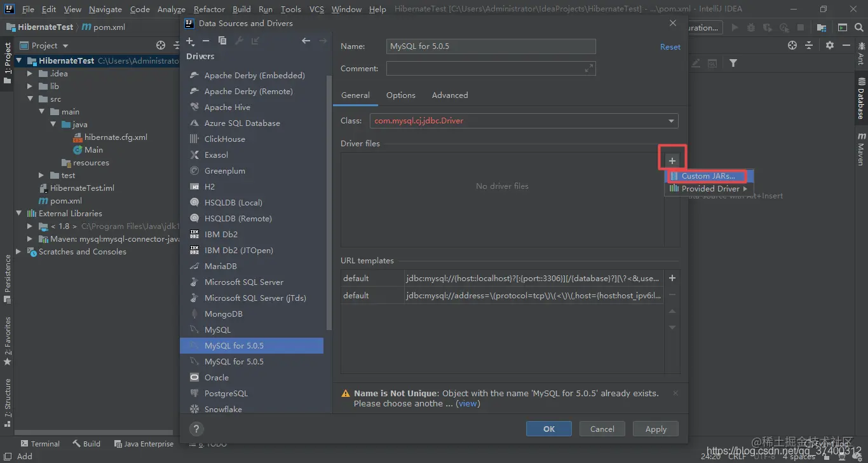Screen dimensions: 868x463
Task: Open the Maven tool window tab
Action: (861, 150)
